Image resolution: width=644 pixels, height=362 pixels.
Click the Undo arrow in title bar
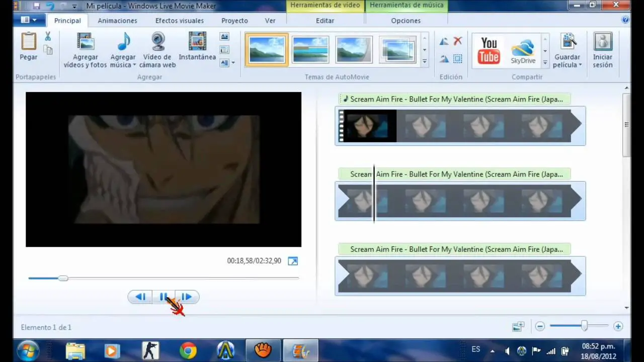pyautogui.click(x=50, y=6)
